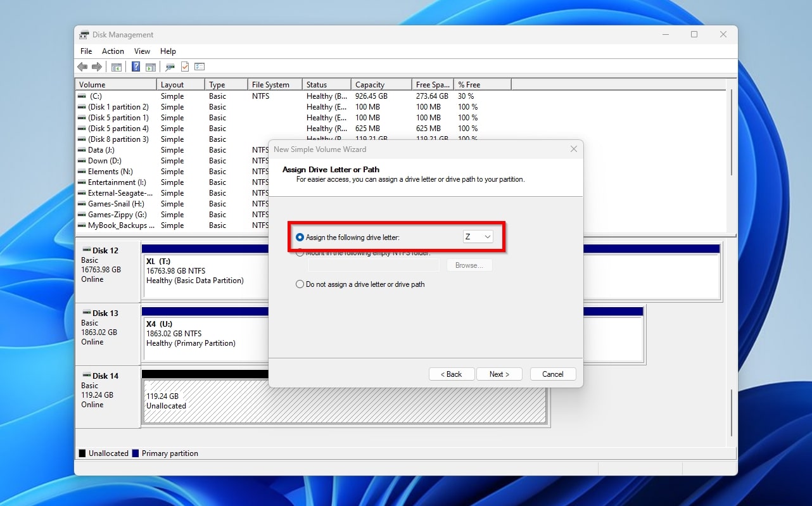
Task: Close the wizard with the X button
Action: point(574,149)
